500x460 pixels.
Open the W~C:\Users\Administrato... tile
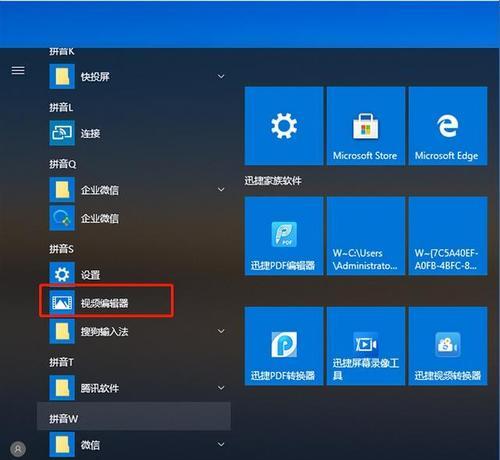[366, 236]
